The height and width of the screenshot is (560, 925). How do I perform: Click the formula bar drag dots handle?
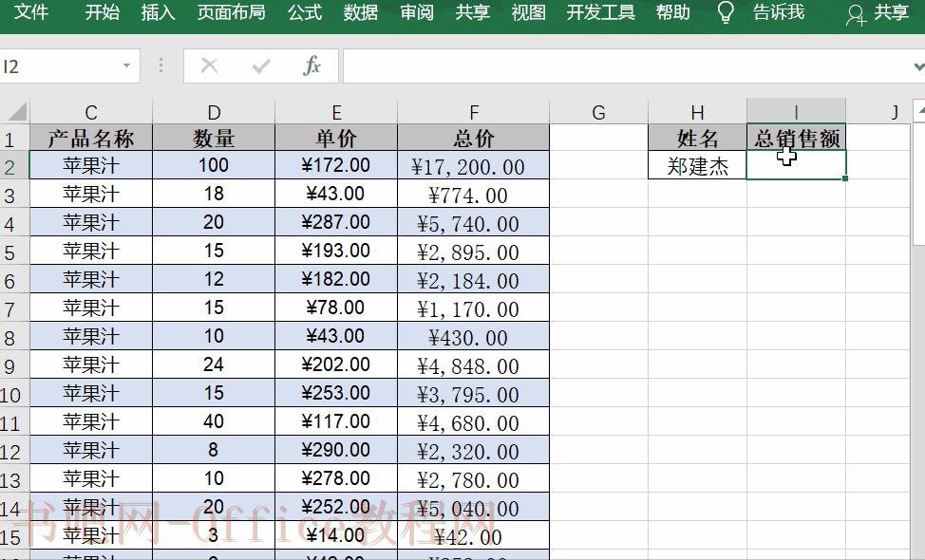[x=161, y=65]
